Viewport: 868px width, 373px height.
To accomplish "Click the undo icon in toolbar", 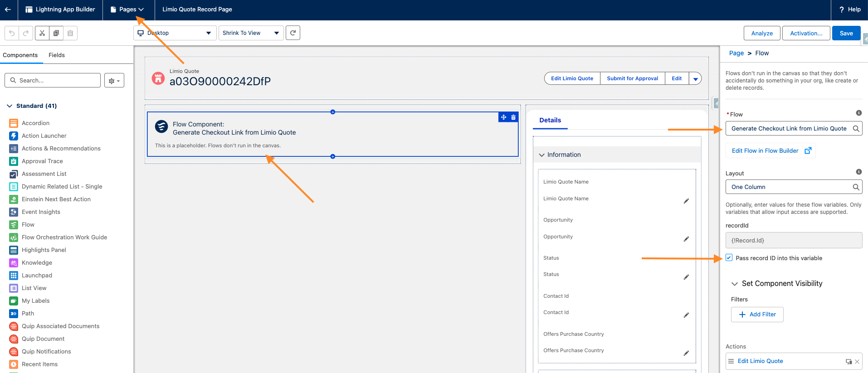I will pyautogui.click(x=12, y=33).
